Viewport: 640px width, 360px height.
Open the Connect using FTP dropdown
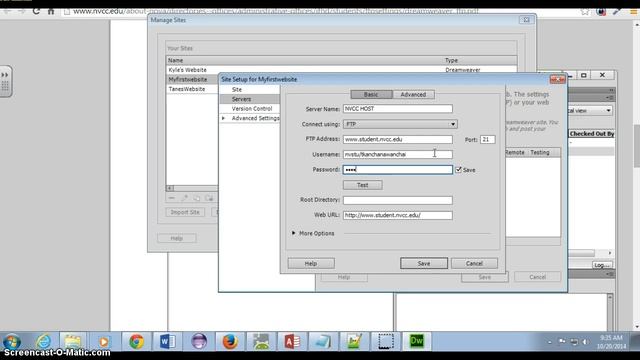coord(400,124)
